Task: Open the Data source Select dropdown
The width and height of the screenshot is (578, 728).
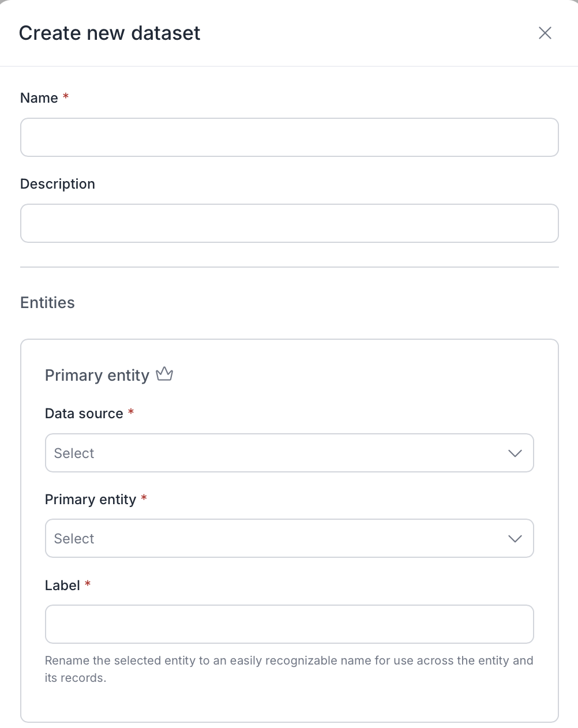Action: click(290, 453)
